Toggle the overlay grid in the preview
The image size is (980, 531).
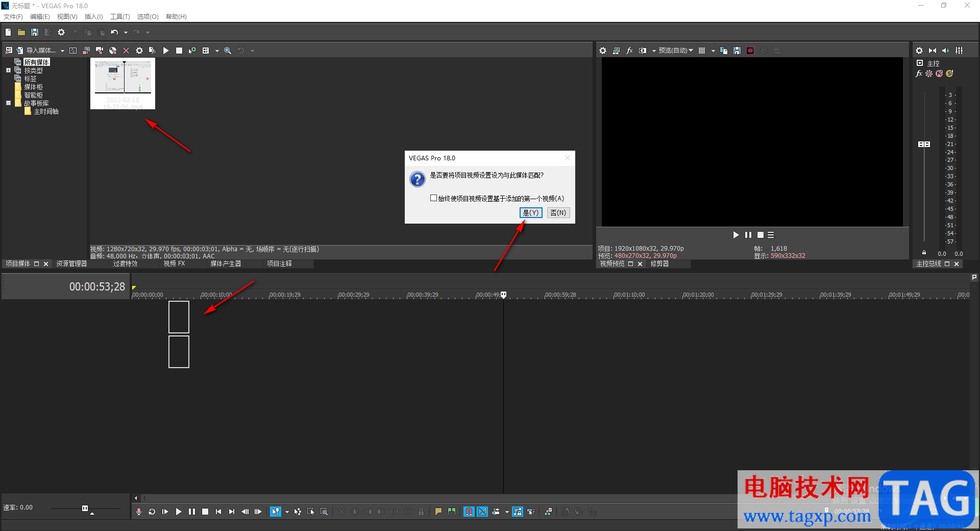click(702, 51)
